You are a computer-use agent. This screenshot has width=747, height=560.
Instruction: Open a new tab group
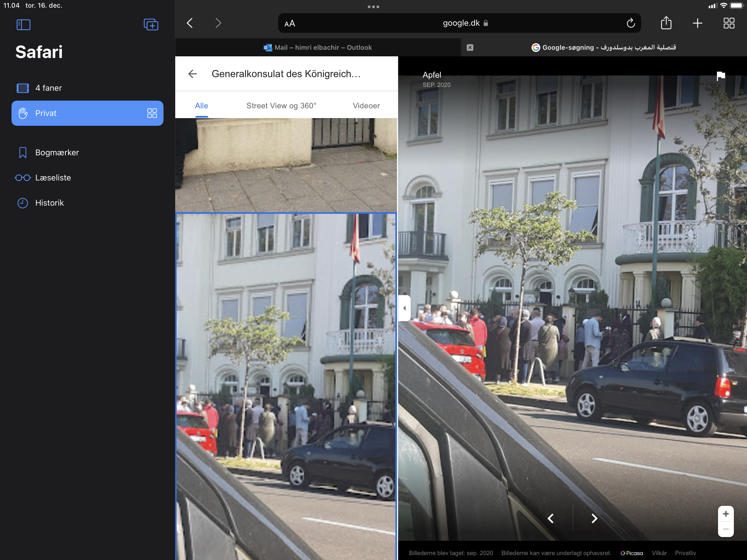(151, 24)
